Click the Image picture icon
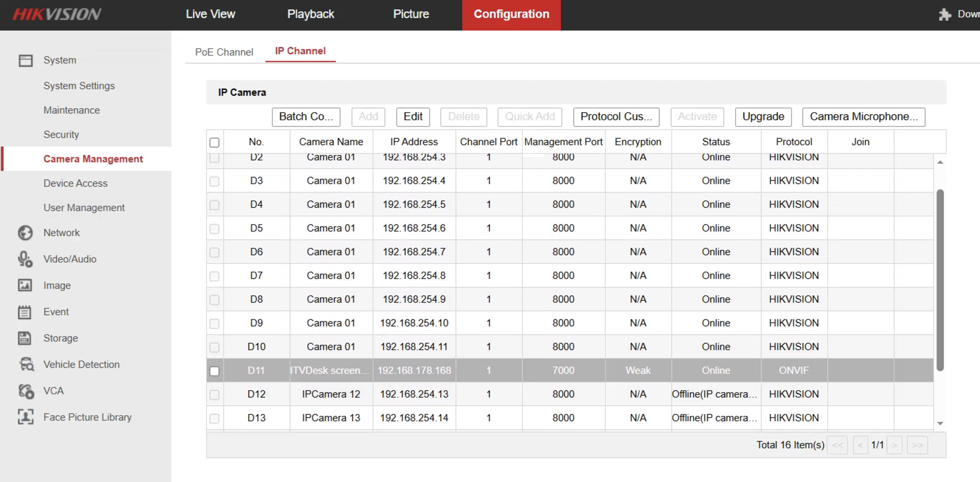This screenshot has height=482, width=980. tap(25, 285)
